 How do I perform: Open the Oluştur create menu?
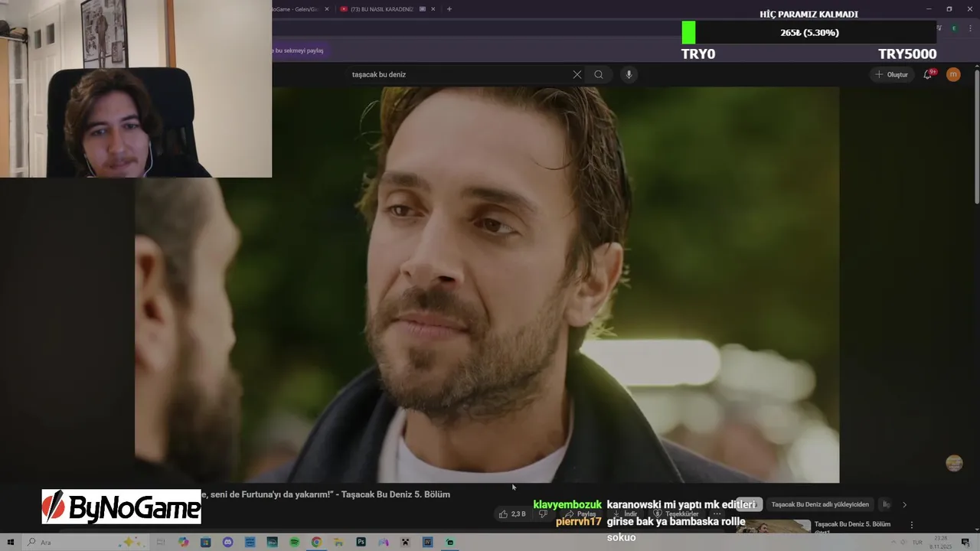[892, 74]
